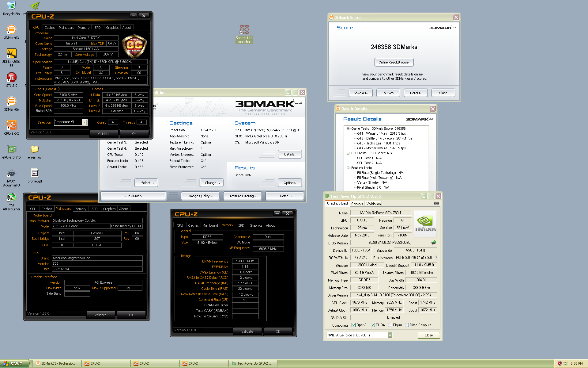The image size is (588, 368).
Task: Click the Gigabyte OC badge in CPU-Z
Action: 134,47
